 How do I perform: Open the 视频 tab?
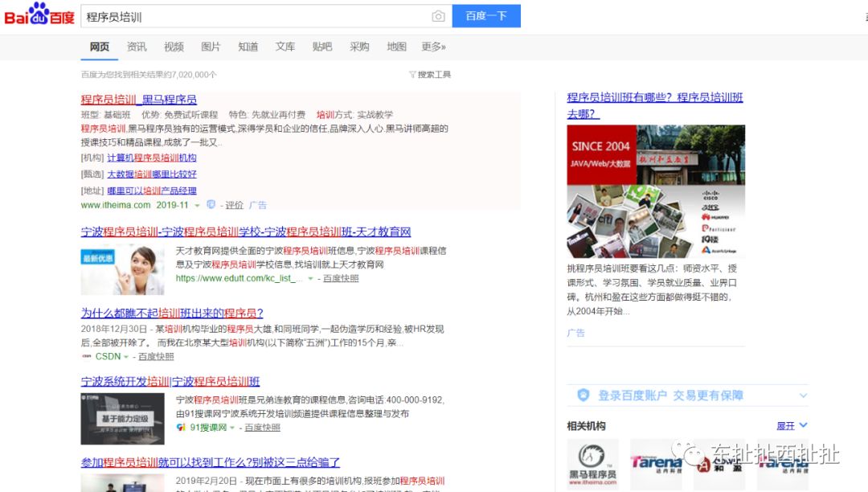point(174,47)
